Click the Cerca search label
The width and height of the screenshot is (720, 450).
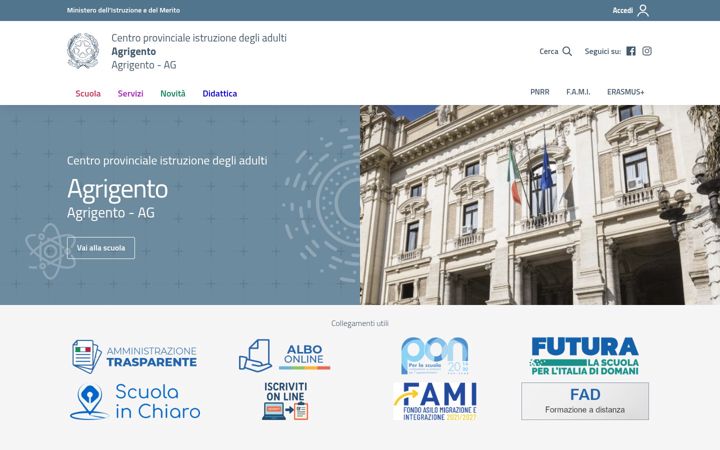pos(549,51)
